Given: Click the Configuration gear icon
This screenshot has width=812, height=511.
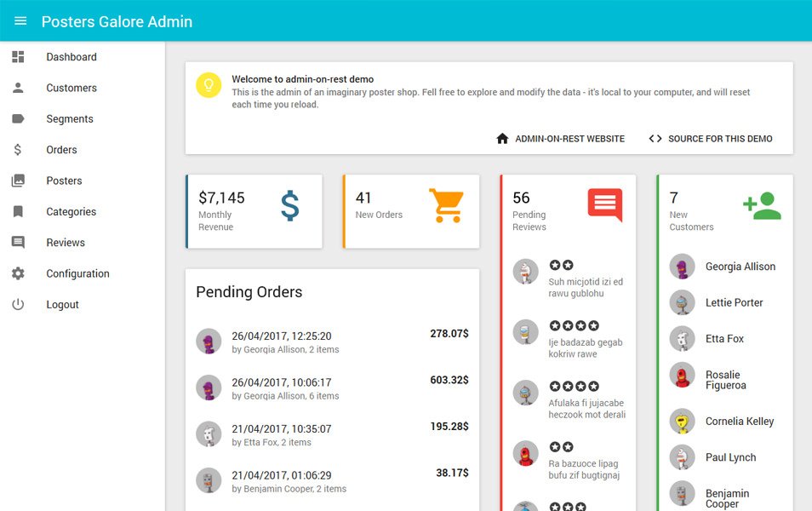Looking at the screenshot, I should coord(18,273).
